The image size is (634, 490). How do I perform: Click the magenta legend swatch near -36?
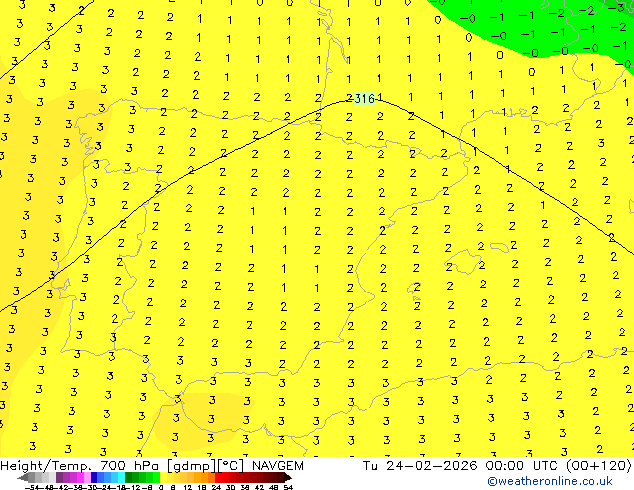click(x=80, y=477)
